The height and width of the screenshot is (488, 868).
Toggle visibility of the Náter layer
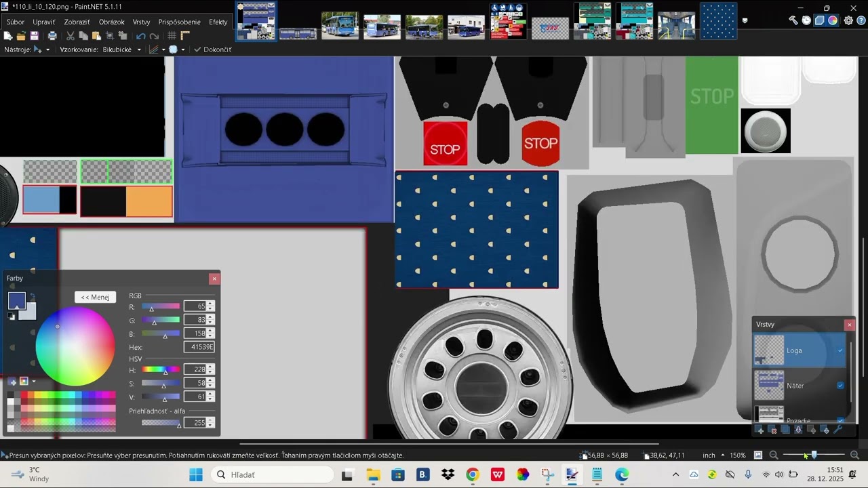841,386
